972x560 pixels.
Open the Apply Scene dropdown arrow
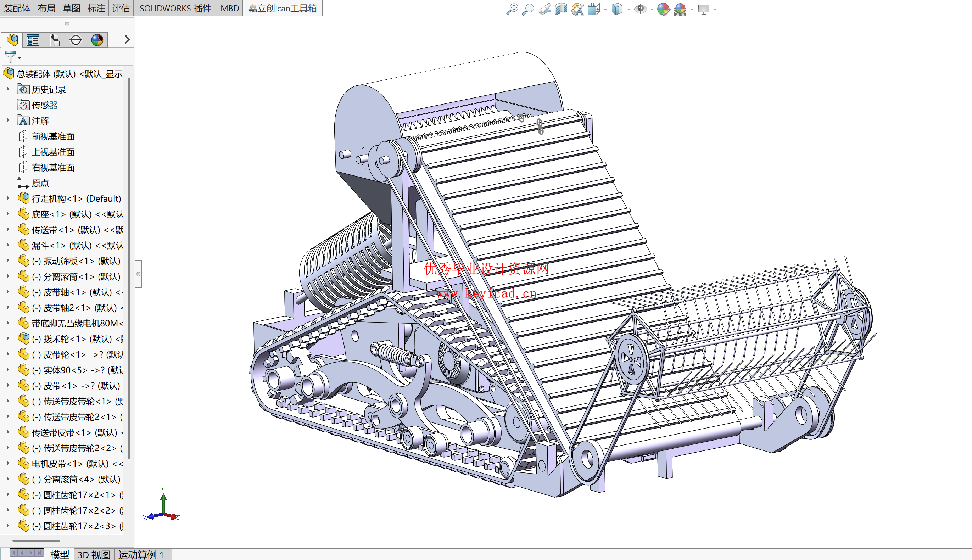pyautogui.click(x=692, y=9)
